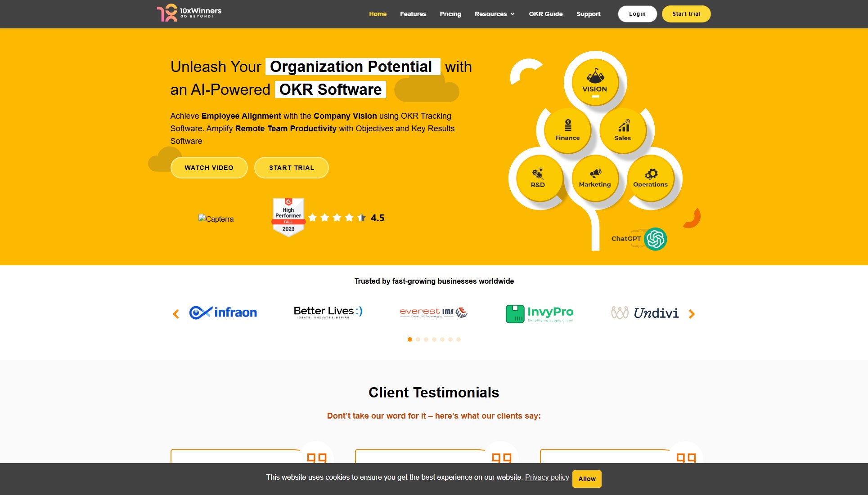Click the G2 High Performer 2023 badge
Viewport: 868px width, 495px height.
coord(288,217)
